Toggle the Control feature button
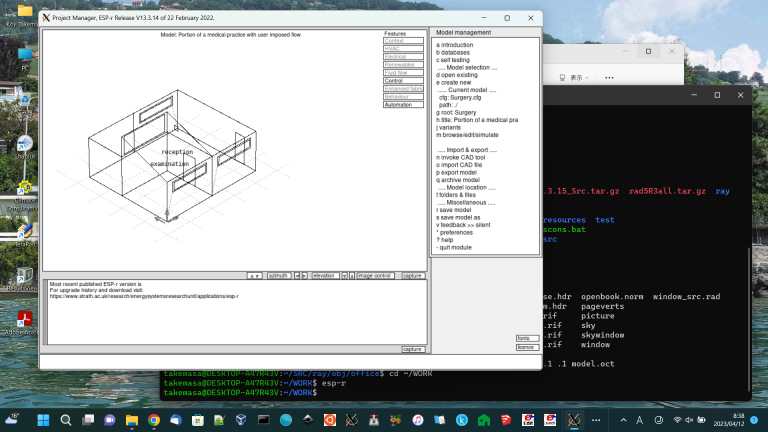 coord(403,80)
